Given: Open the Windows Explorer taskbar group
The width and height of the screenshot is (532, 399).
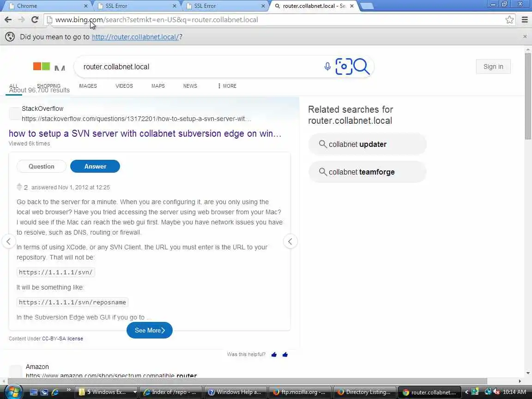Looking at the screenshot, I should [107, 392].
